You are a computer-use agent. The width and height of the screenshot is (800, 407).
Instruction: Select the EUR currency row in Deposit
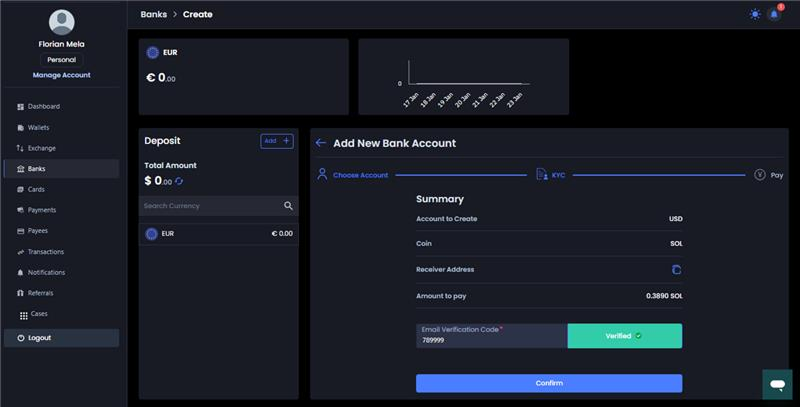tap(218, 234)
